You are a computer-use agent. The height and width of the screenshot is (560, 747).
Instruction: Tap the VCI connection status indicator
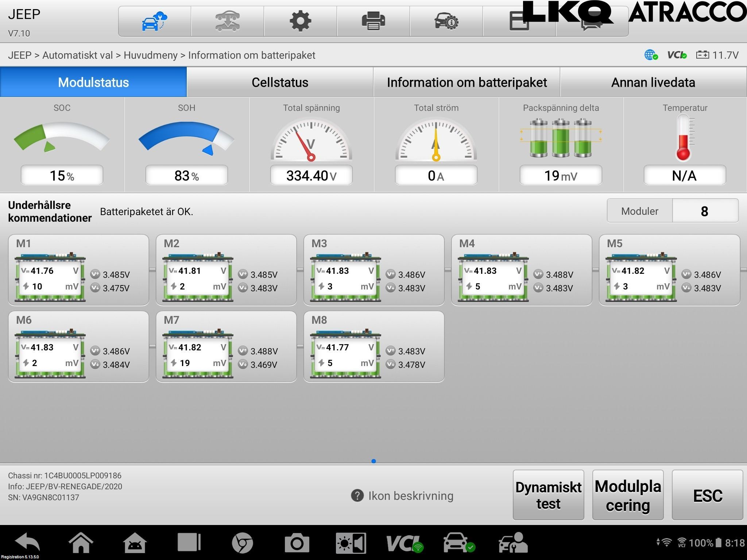[677, 55]
